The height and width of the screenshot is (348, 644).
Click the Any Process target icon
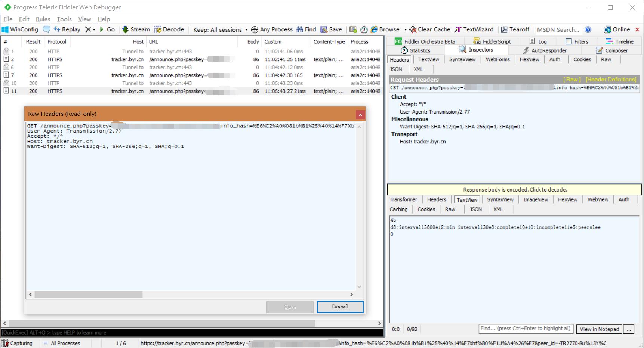[255, 29]
